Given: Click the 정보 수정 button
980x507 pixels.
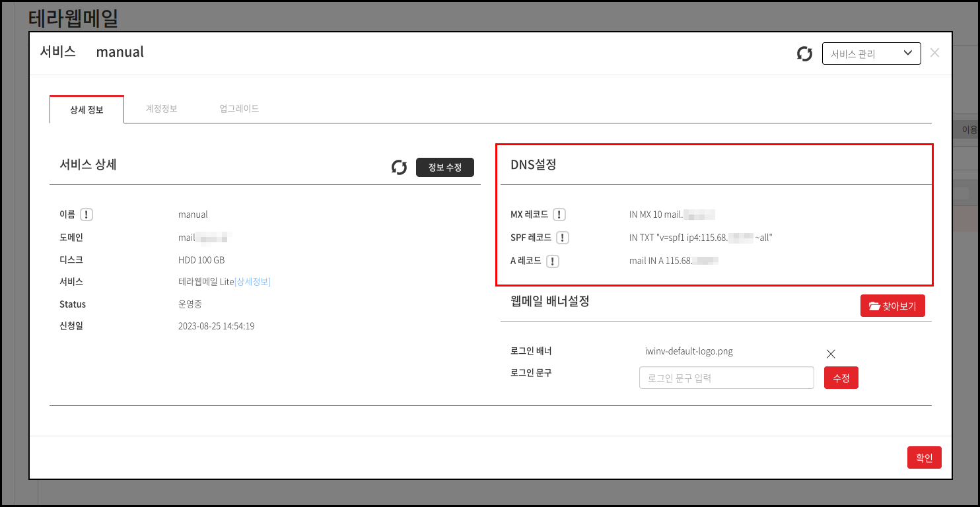Looking at the screenshot, I should (x=445, y=167).
